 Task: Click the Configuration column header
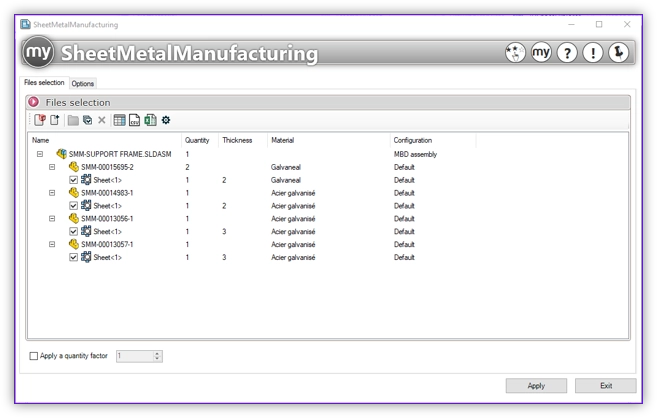point(433,140)
